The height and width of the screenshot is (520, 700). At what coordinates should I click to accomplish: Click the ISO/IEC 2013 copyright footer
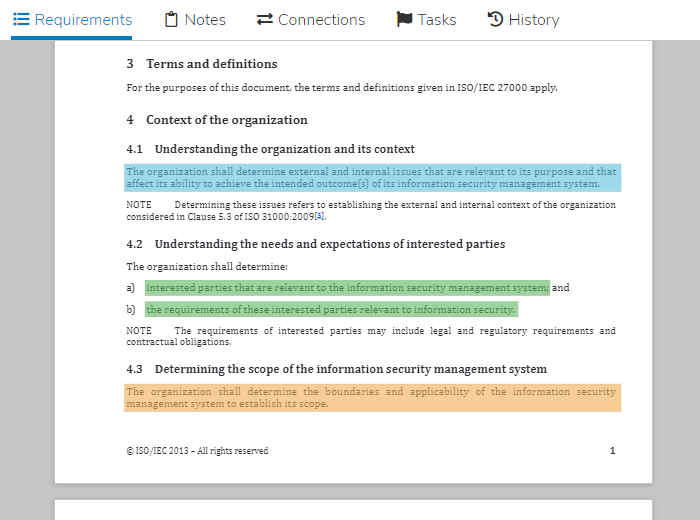[x=197, y=451]
